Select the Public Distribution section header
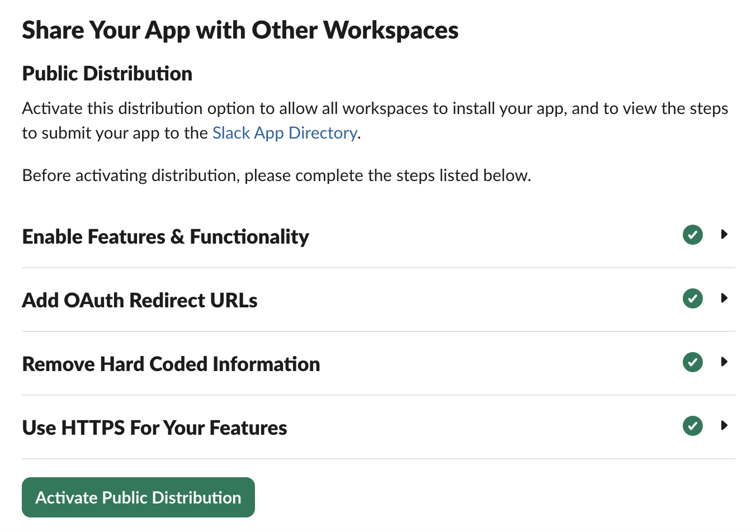 pyautogui.click(x=107, y=73)
